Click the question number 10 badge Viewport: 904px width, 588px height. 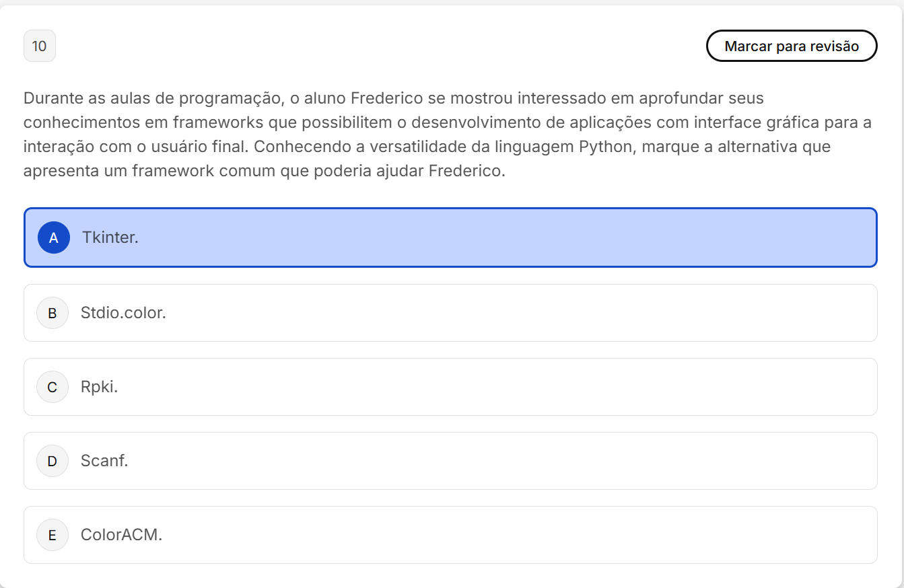(40, 46)
